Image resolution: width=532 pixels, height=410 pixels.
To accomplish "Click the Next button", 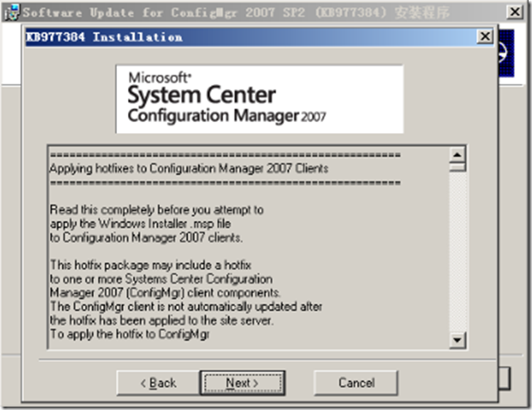I will coord(242,383).
